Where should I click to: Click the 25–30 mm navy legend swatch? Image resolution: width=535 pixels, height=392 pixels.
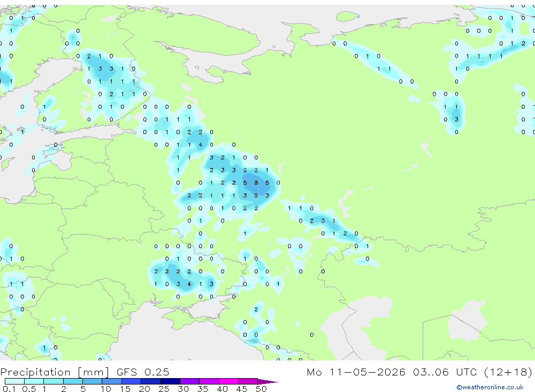coord(170,381)
